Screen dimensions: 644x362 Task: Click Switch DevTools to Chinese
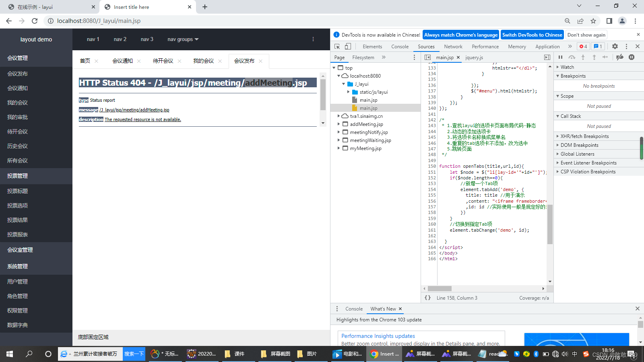pos(532,35)
